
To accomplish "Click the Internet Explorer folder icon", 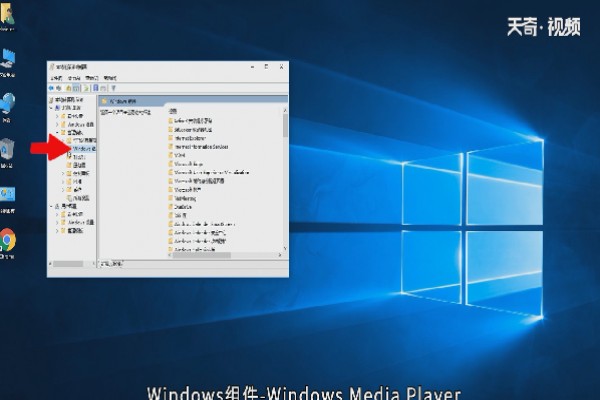I will click(x=171, y=138).
